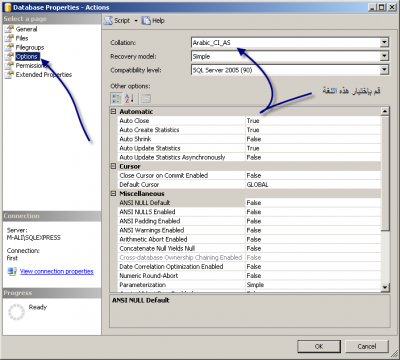Viewport: 400px width, 360px height.
Task: Select Auto Update Statistics Asynchronously row
Action: coord(249,157)
